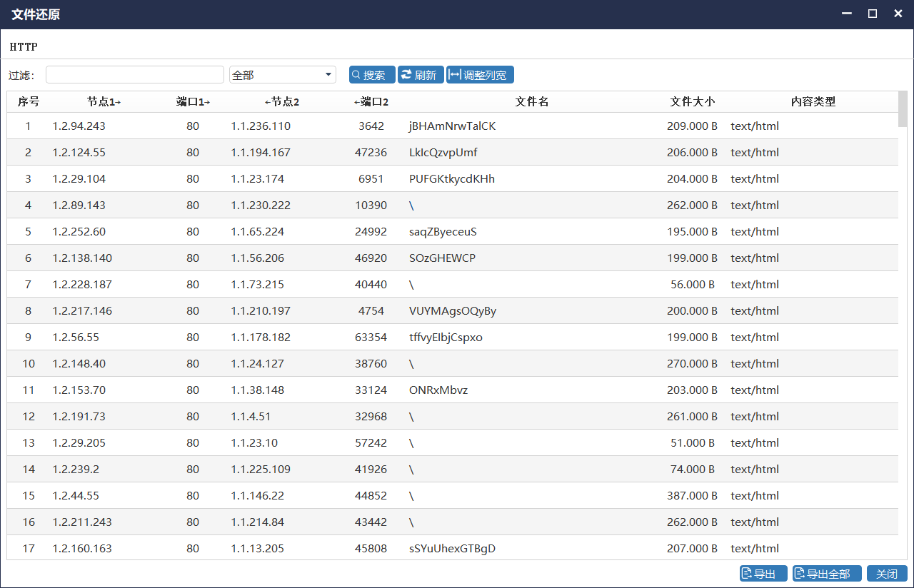Viewport: 914px width, 588px height.
Task: Click destination IP 1.1.146.22
Action: pyautogui.click(x=257, y=496)
